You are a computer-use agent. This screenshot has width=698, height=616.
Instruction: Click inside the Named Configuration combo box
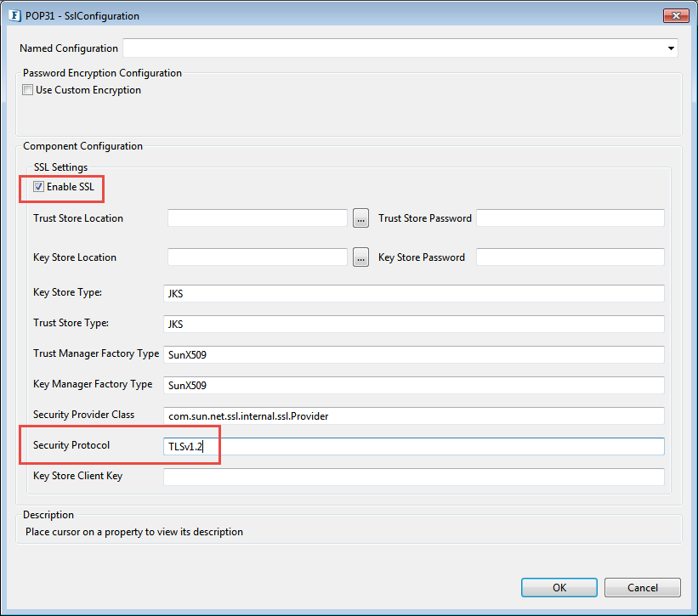coord(400,48)
